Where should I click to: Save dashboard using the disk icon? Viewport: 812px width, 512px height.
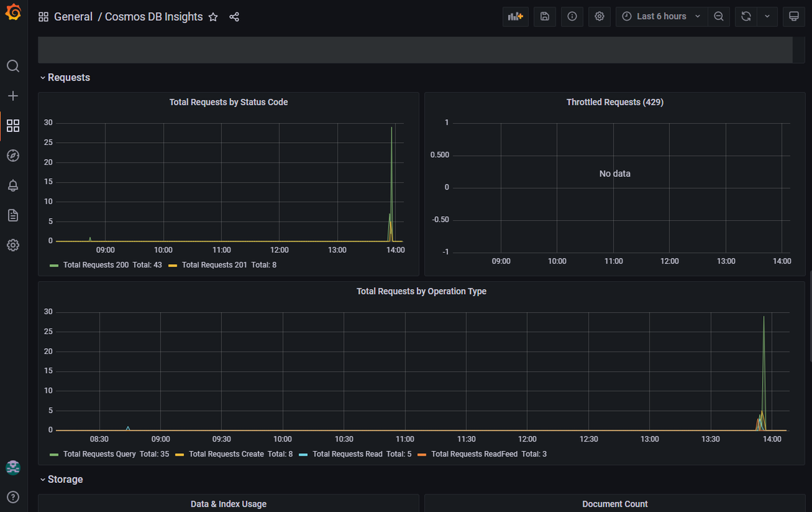[x=545, y=17]
